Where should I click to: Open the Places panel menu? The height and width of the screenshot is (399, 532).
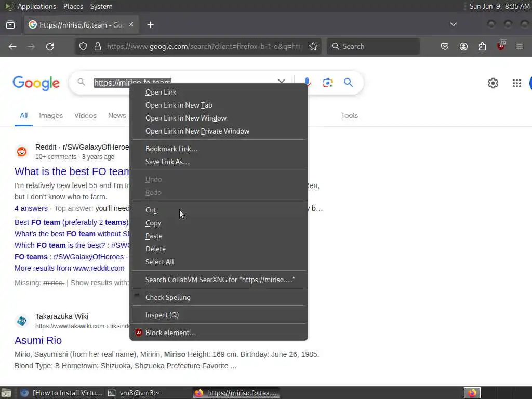(73, 6)
